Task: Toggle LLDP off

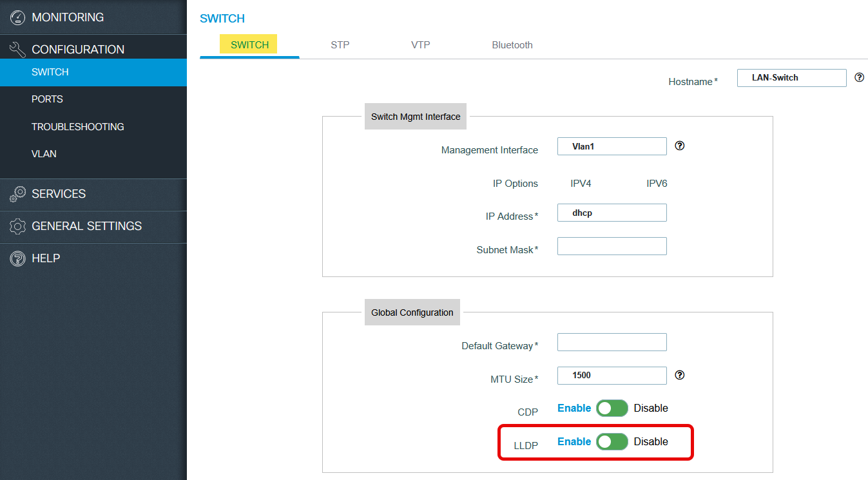Action: (612, 441)
